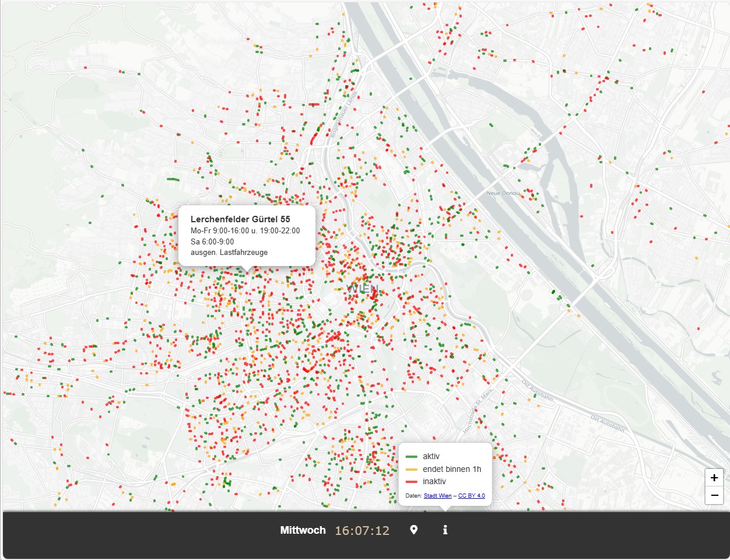This screenshot has width=730, height=560.
Task: Click the 16:07:12 clock display
Action: click(x=362, y=530)
